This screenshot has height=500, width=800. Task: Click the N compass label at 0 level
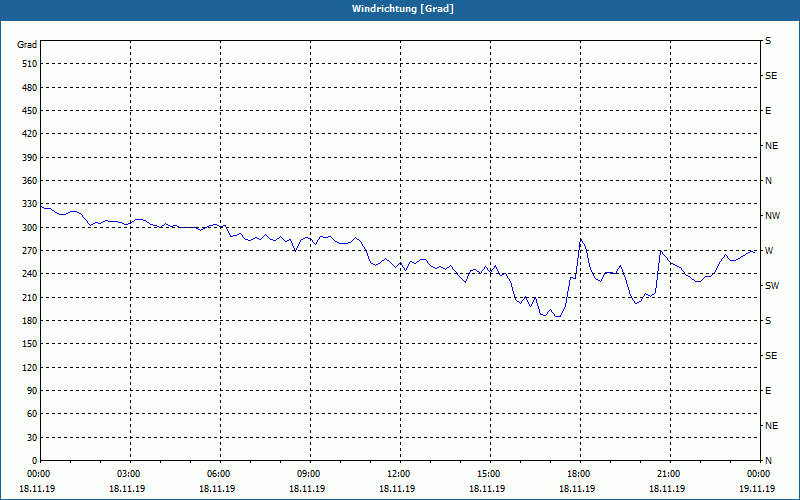[768, 461]
